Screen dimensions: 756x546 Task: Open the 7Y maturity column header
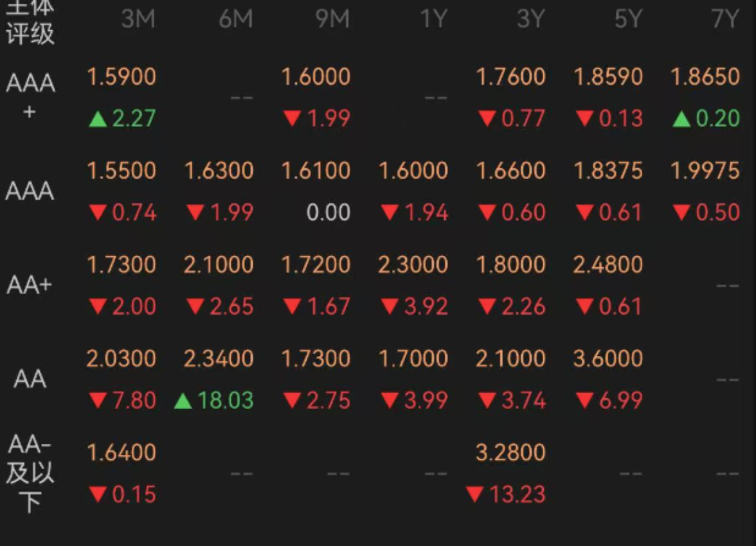tap(724, 19)
